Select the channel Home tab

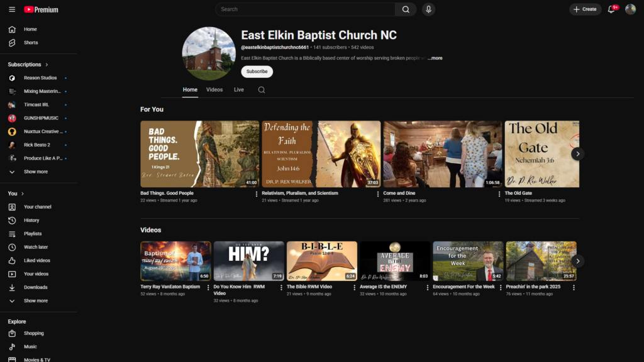(190, 90)
